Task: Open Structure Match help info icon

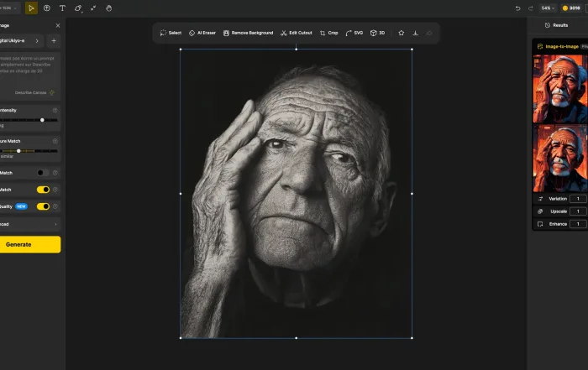Action: (55, 141)
